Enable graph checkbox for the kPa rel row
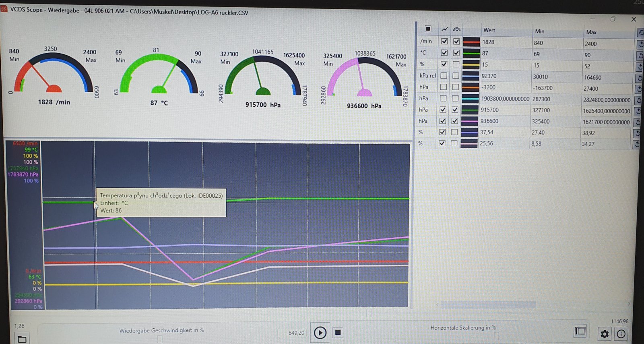Image resolution: width=644 pixels, height=344 pixels. (444, 75)
